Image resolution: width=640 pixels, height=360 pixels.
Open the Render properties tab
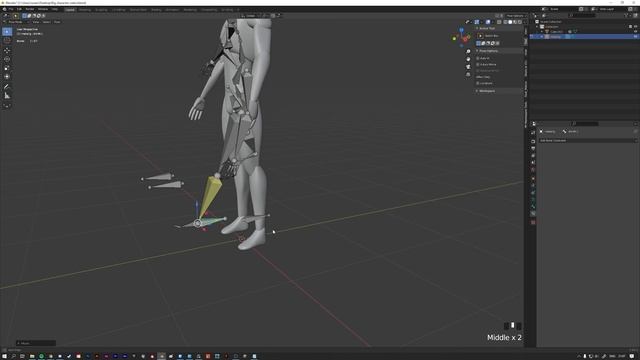pyautogui.click(x=533, y=141)
